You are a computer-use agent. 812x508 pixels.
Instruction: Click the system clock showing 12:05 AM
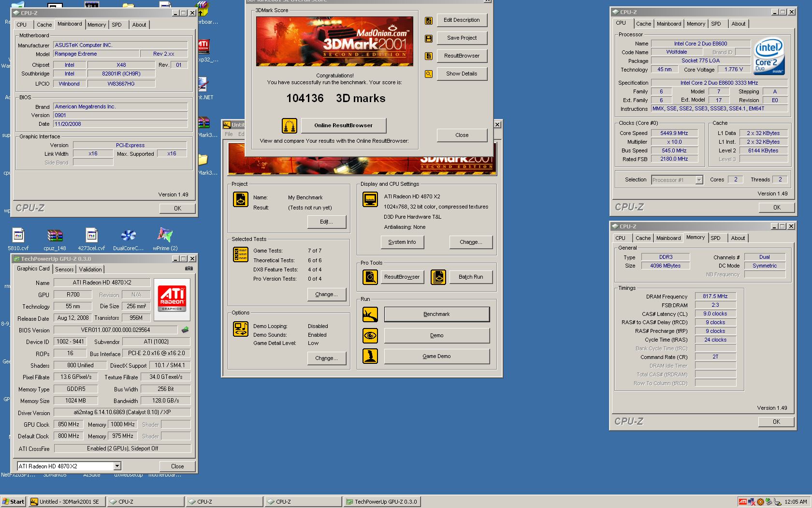click(x=796, y=502)
